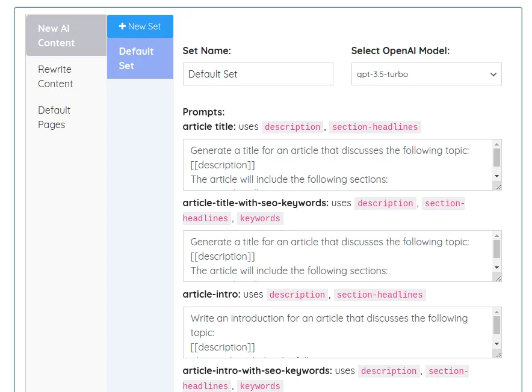The height and width of the screenshot is (392, 532).
Task: Open the New AI Content tab
Action: [x=66, y=35]
